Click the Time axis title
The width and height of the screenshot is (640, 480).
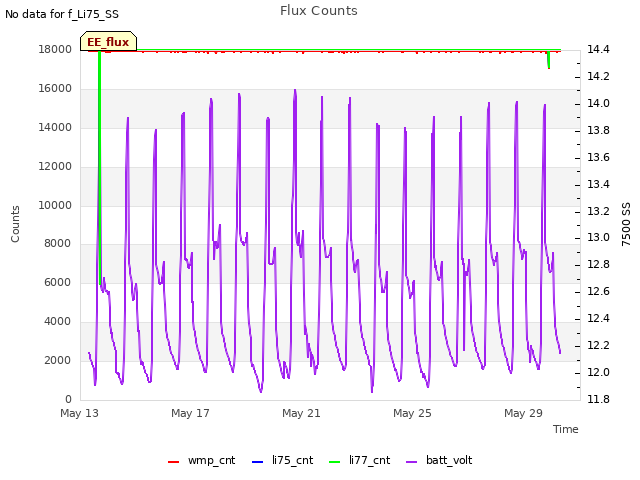pos(566,429)
